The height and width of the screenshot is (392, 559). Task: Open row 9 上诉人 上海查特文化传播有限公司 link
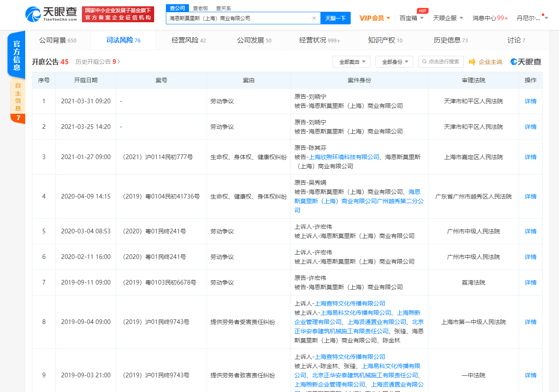click(350, 357)
